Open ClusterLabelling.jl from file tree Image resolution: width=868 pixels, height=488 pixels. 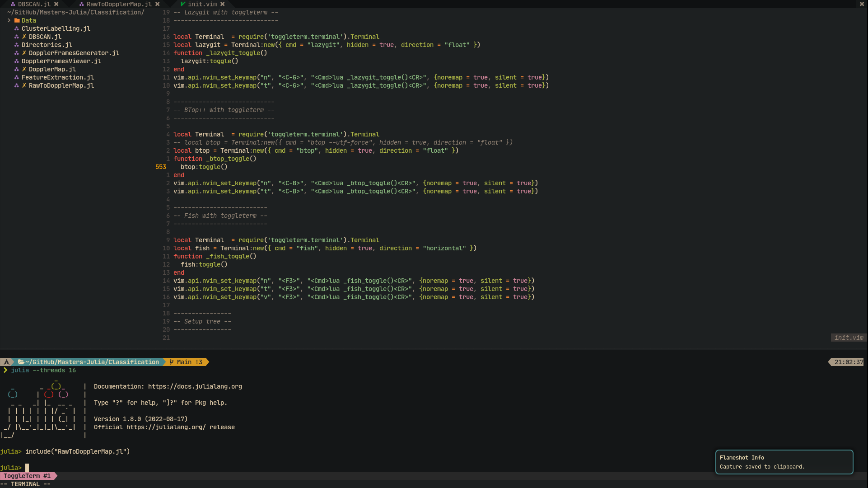tap(56, 28)
